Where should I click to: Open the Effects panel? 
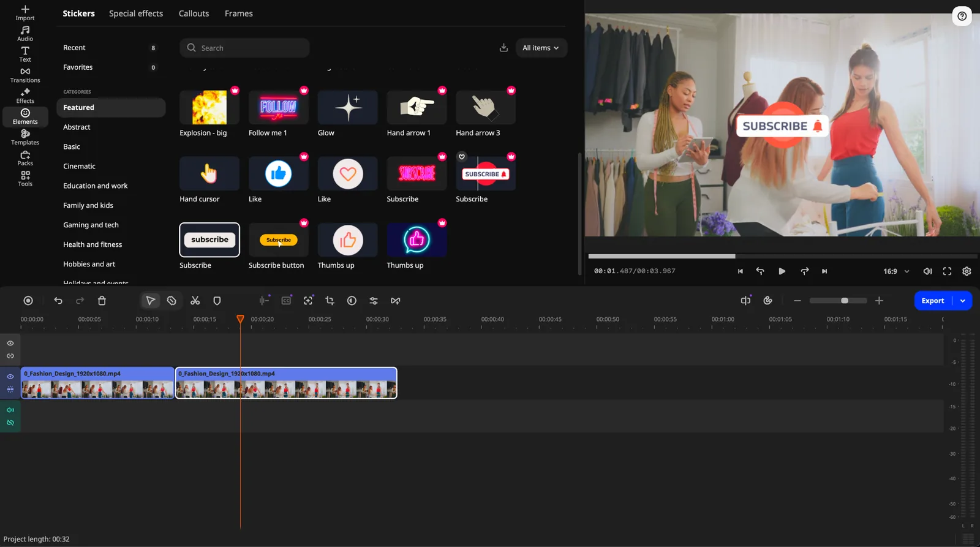[x=25, y=96]
